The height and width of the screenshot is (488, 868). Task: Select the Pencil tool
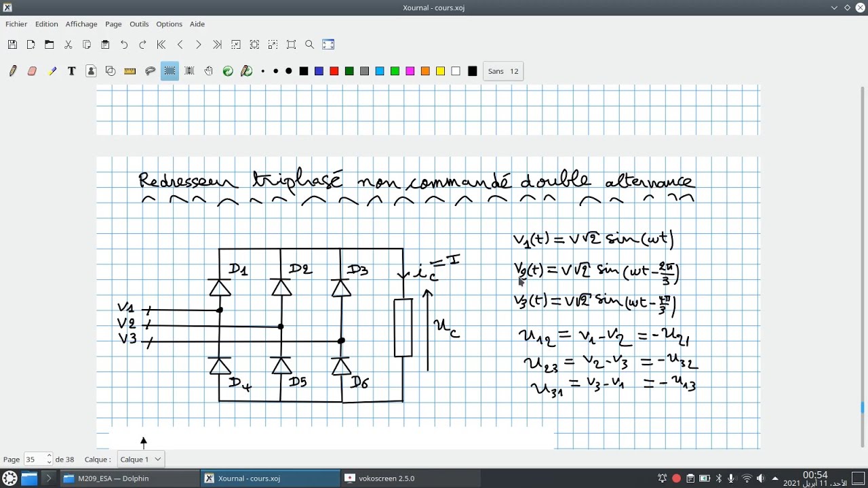[13, 71]
